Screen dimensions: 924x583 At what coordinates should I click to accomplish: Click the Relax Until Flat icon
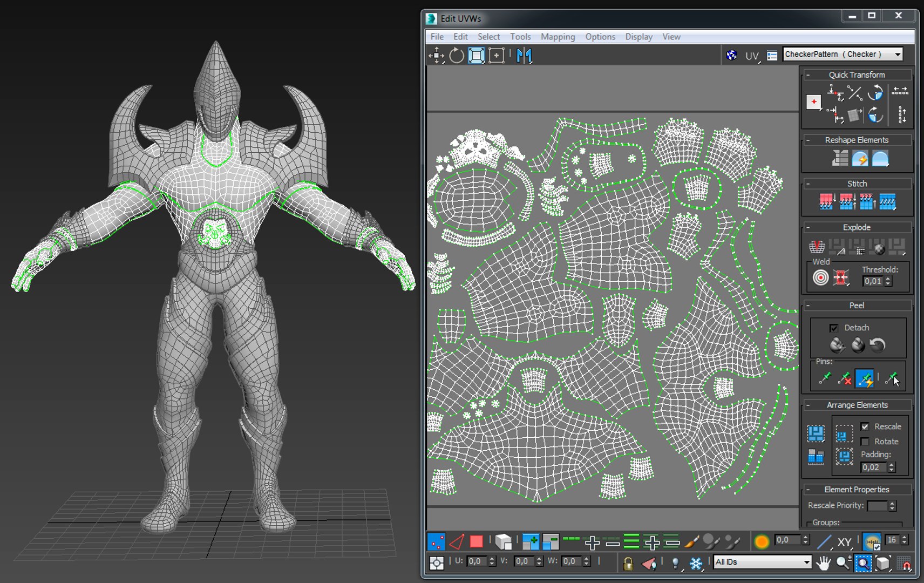pos(860,158)
